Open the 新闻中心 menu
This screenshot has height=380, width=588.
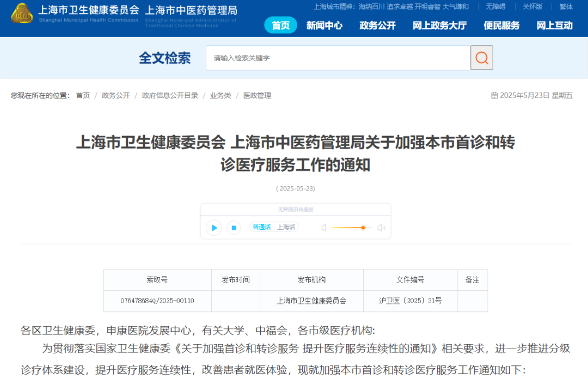tap(324, 25)
